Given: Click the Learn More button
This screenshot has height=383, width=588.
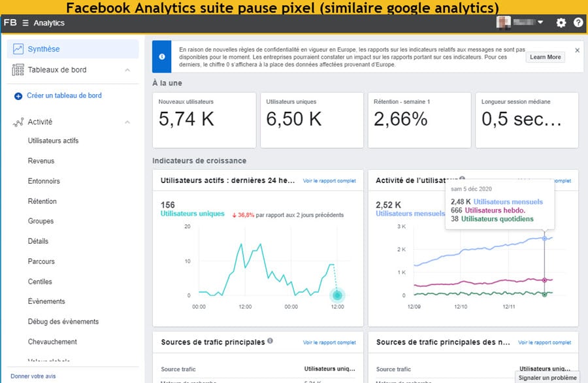Looking at the screenshot, I should tap(546, 57).
